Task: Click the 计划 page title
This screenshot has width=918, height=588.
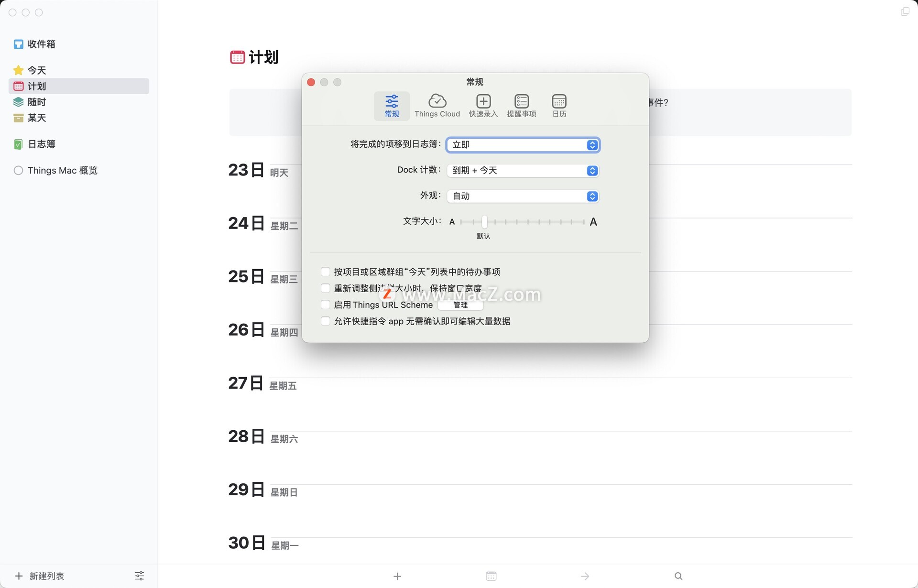Action: click(263, 57)
